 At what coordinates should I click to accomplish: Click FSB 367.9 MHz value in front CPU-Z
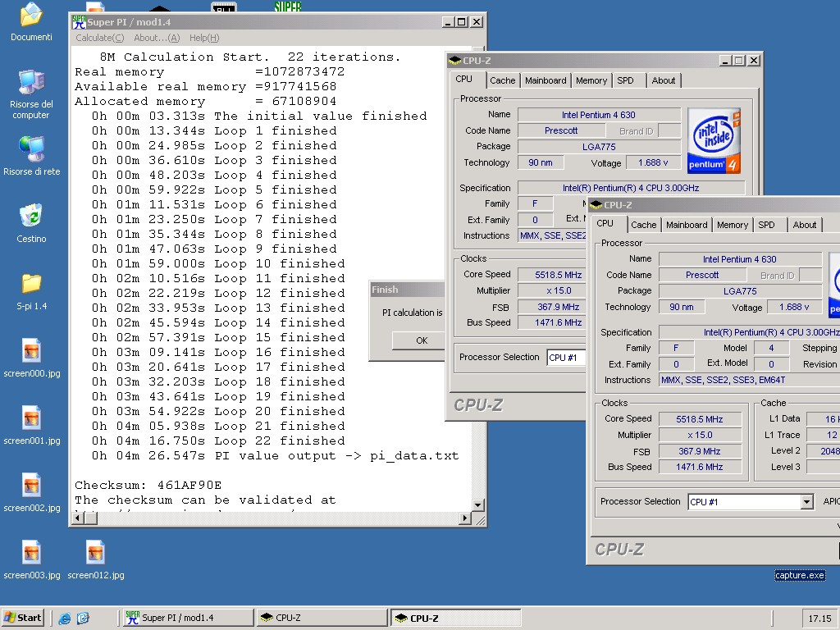click(x=699, y=451)
